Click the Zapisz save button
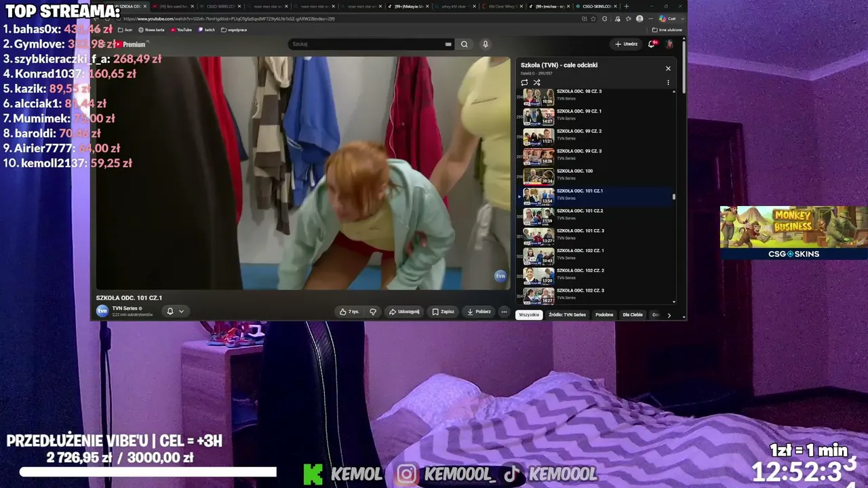This screenshot has width=868, height=488. point(443,312)
